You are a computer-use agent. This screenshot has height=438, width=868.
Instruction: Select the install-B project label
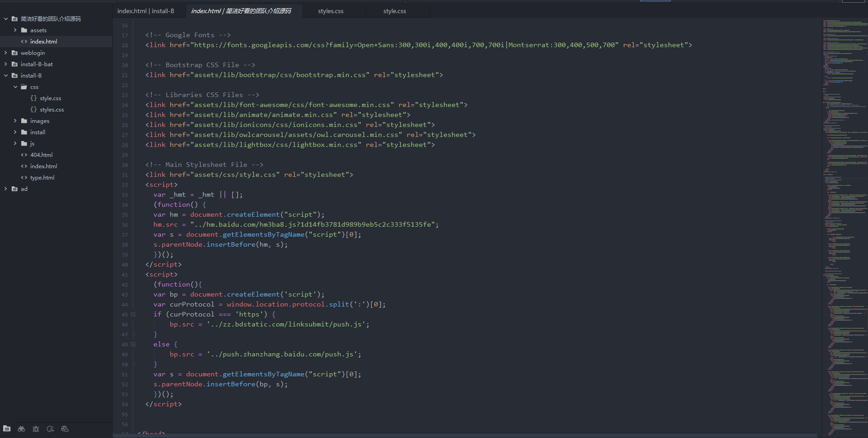[31, 76]
